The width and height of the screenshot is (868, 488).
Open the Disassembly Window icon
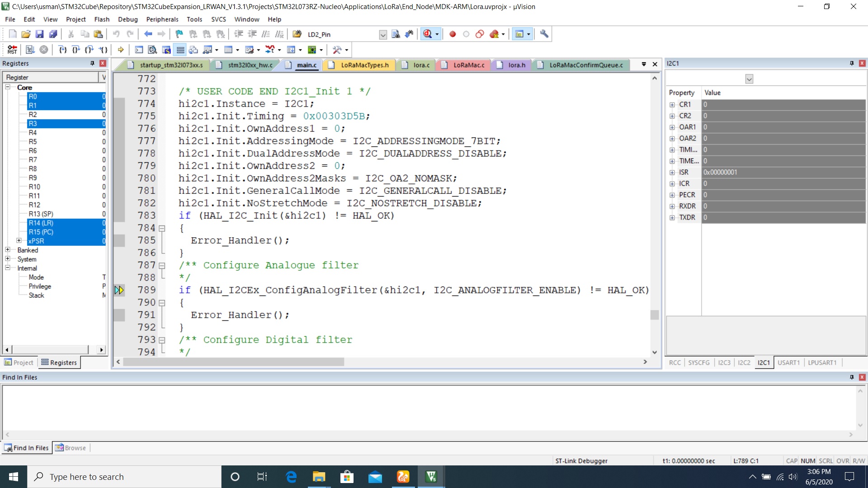coord(152,50)
